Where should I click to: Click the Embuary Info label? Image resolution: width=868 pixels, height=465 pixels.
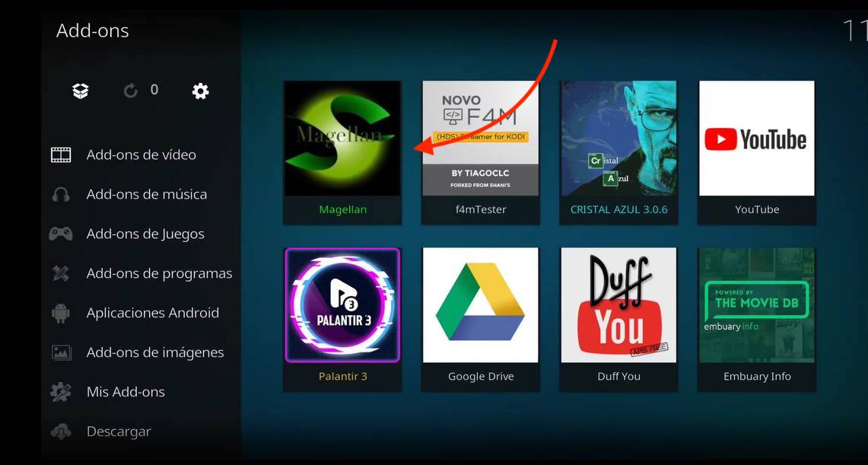coord(757,377)
